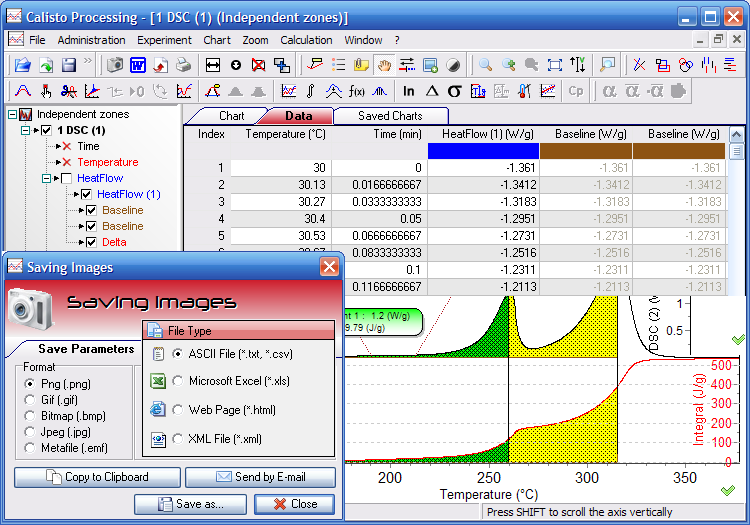750x525 pixels.
Task: Open the Calculation menu
Action: pos(306,40)
